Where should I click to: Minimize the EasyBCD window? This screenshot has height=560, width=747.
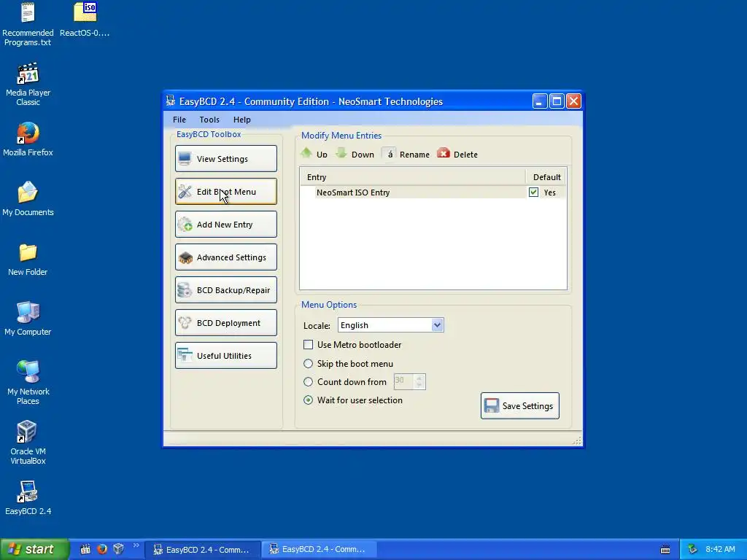pos(540,101)
